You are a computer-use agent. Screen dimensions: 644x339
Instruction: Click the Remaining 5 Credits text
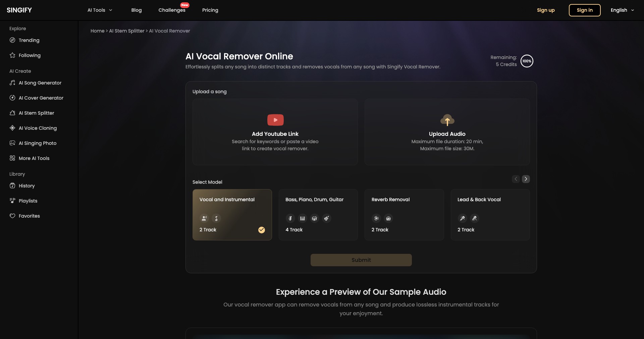tap(503, 61)
